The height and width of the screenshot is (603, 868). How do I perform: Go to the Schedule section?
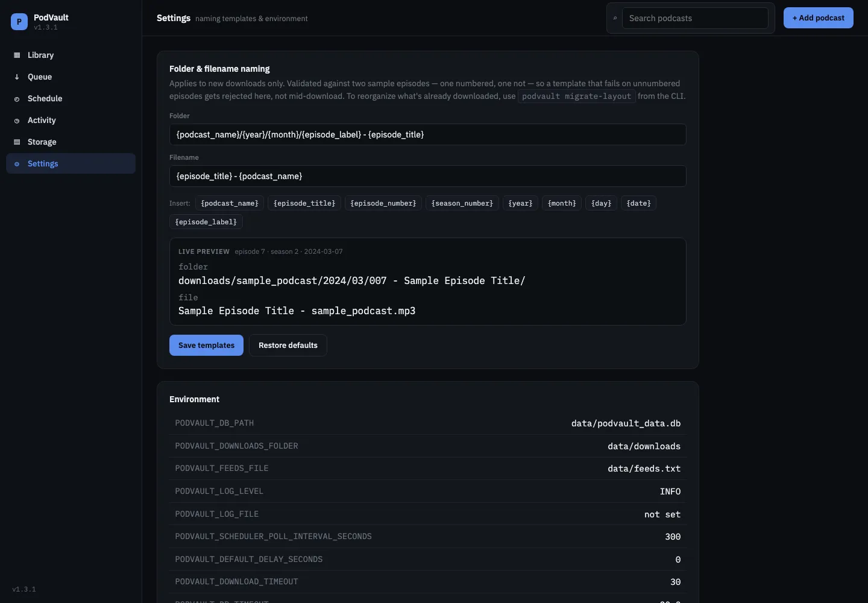71,98
